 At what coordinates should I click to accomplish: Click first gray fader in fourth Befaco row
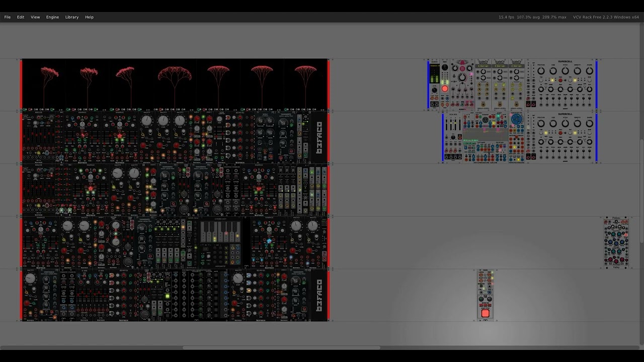click(x=158, y=255)
